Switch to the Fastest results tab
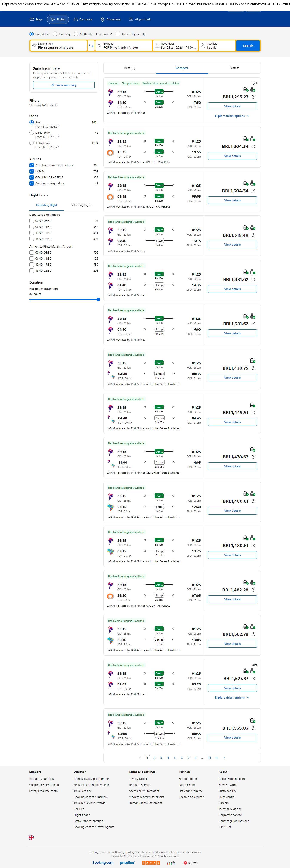This screenshot has width=290, height=868. point(234,68)
